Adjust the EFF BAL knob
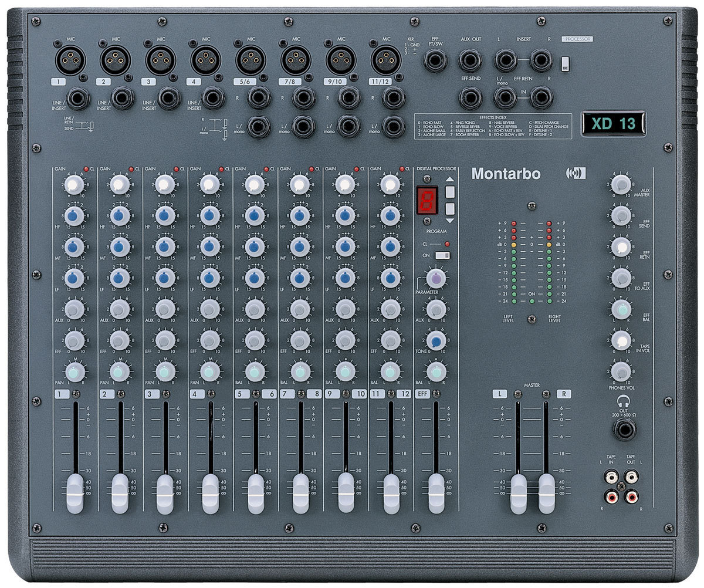Viewport: 704px width, 588px height. pyautogui.click(x=621, y=309)
